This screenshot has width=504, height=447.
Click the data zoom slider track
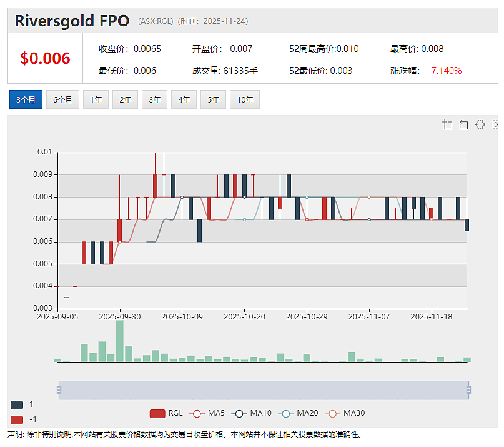[264, 390]
